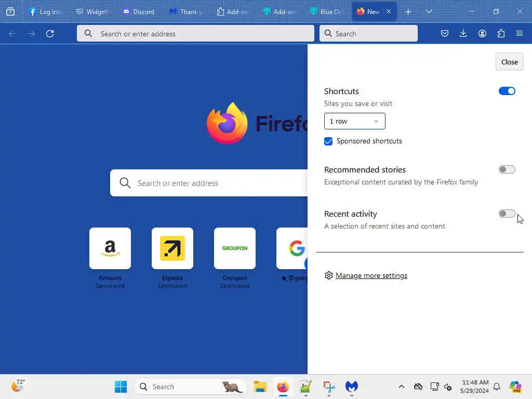Switch to the first Add-ons tab
Viewport: 532px width, 399px height.
(233, 11)
